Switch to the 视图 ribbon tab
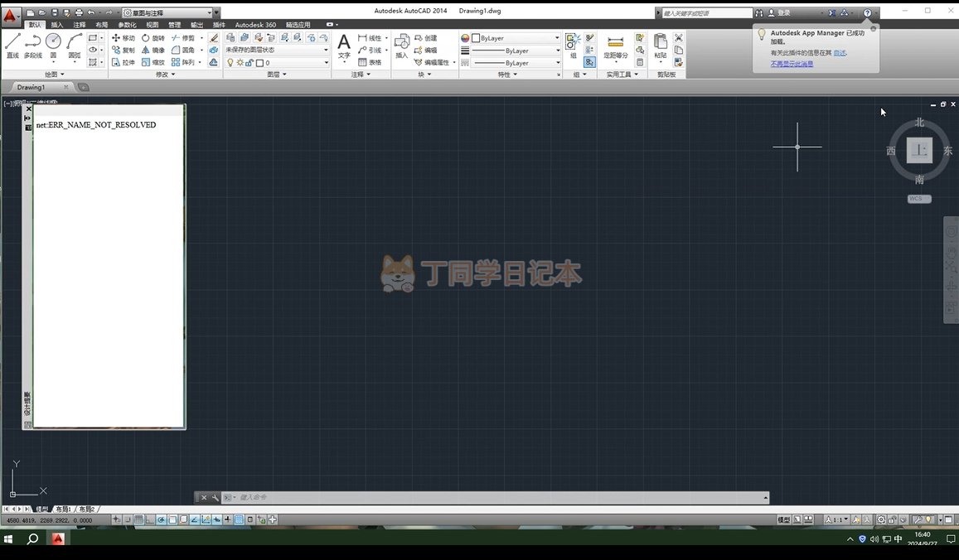Screen dimensions: 959x560 (x=153, y=25)
